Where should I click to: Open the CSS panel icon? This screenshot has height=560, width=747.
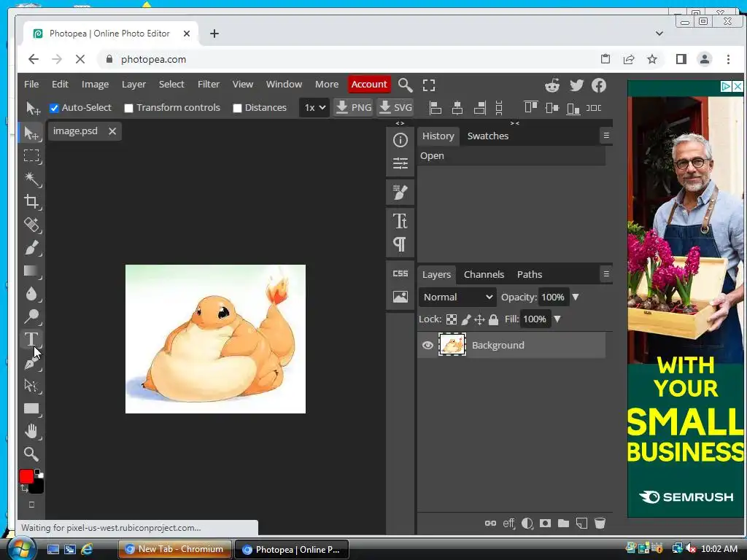point(400,273)
